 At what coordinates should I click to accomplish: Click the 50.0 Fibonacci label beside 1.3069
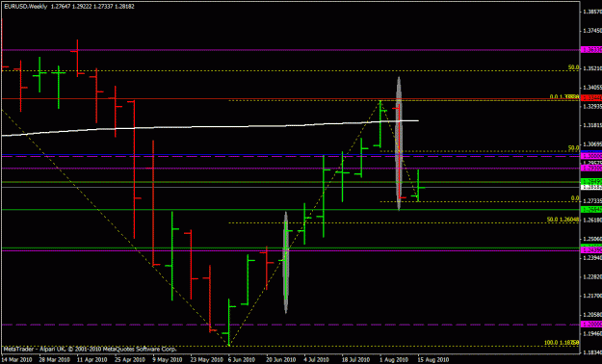coord(574,147)
